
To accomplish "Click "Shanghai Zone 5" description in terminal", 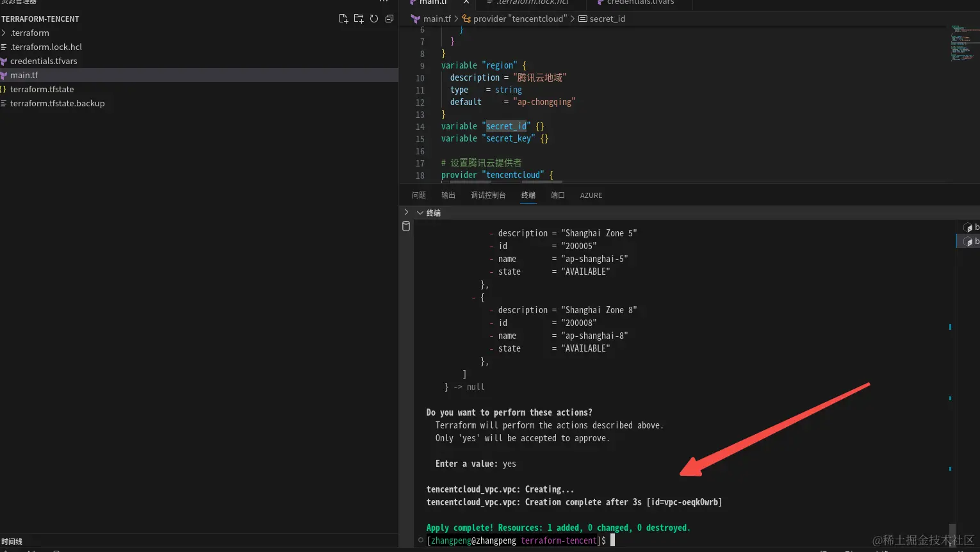I will [x=599, y=233].
